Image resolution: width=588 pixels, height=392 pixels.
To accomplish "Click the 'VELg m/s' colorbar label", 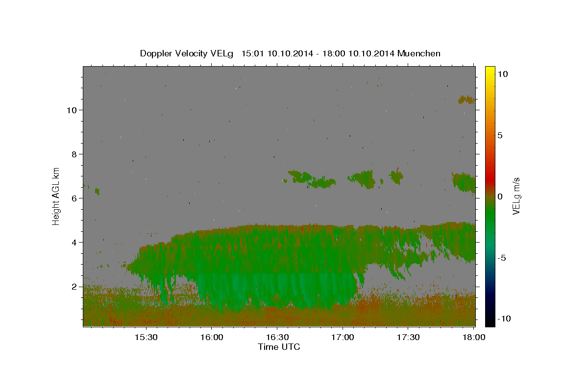I will [515, 196].
